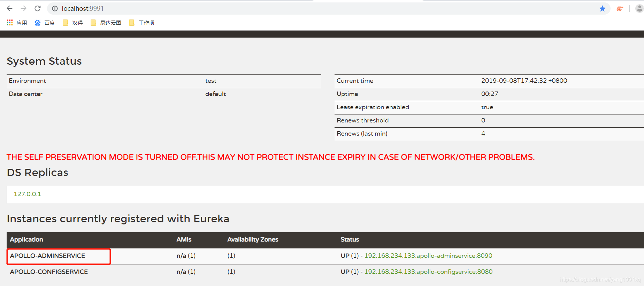This screenshot has width=644, height=286.
Task: Click the red extension icon beside the star
Action: [619, 8]
